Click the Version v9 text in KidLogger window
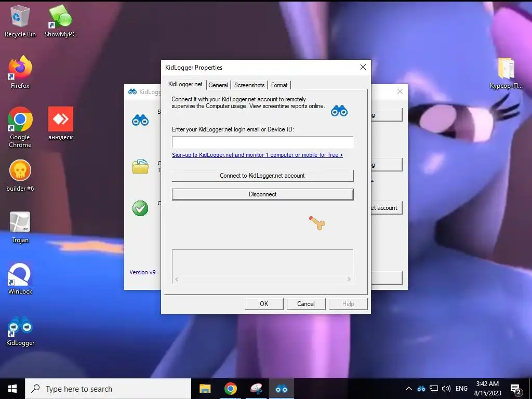Screen dimensions: 532x399 (142, 272)
